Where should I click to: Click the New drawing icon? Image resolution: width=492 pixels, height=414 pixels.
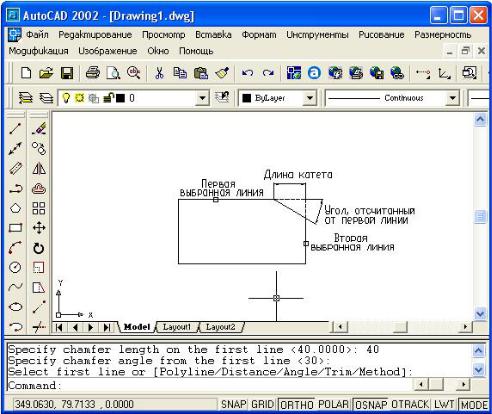point(26,73)
